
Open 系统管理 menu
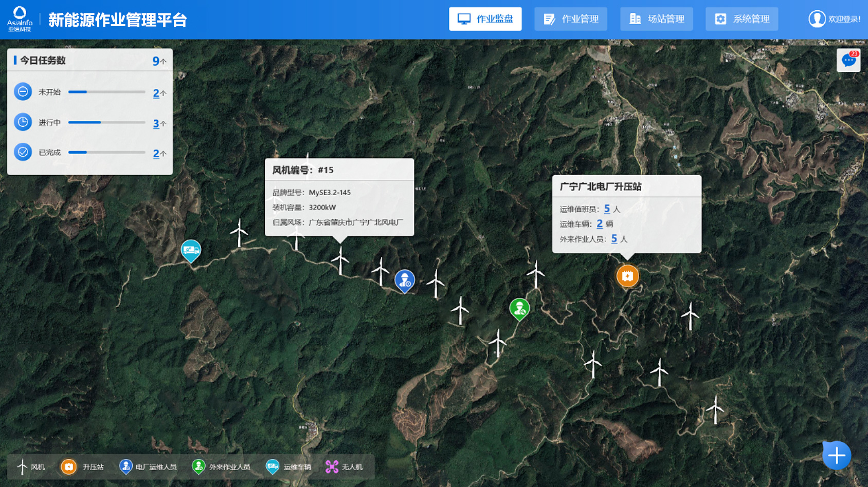[x=742, y=19]
